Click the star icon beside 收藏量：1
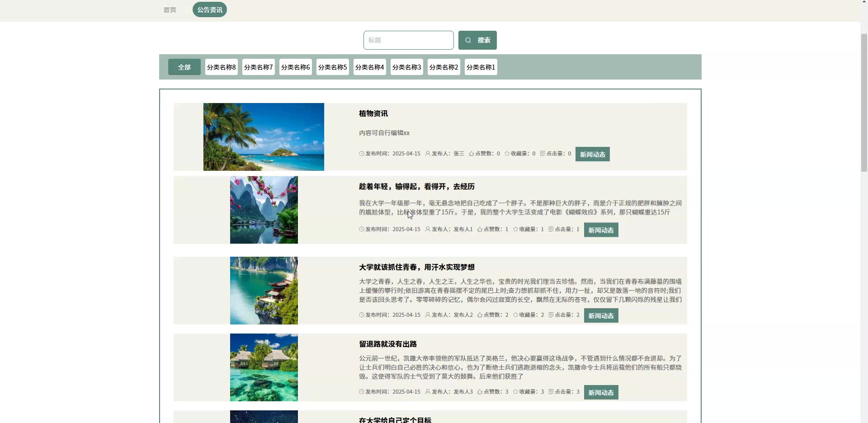868x423 pixels. pyautogui.click(x=515, y=229)
